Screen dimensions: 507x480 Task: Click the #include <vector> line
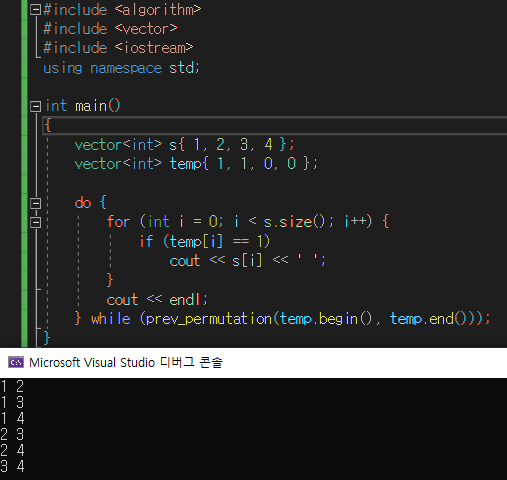(110, 29)
